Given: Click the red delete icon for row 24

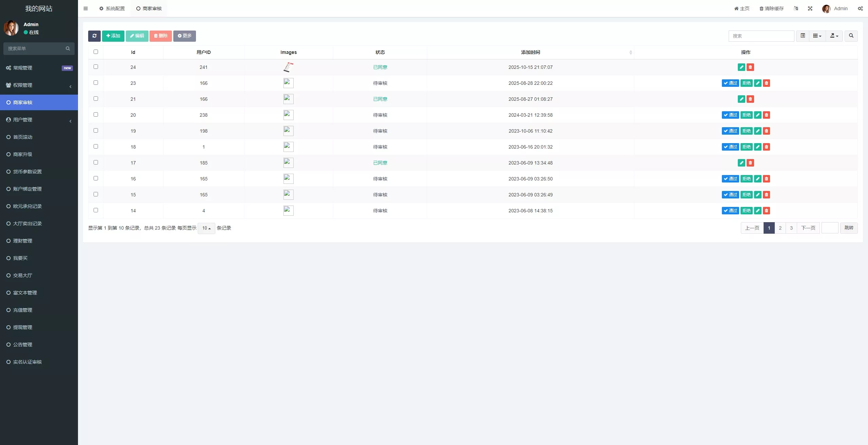Looking at the screenshot, I should (750, 67).
